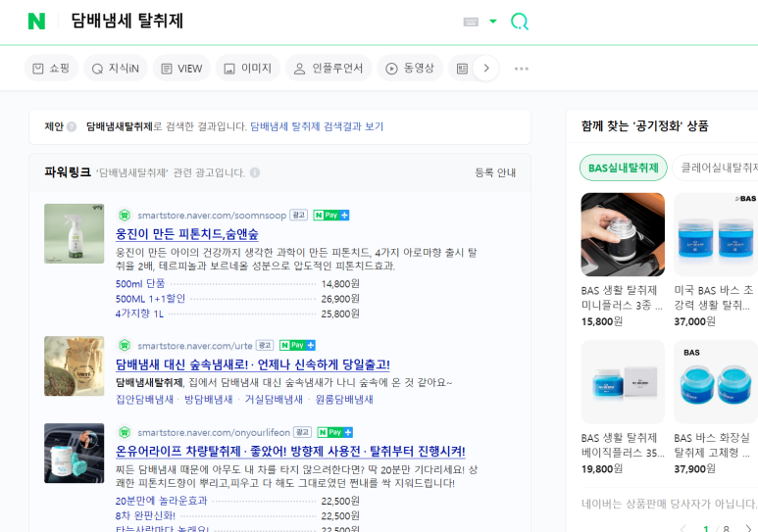Switch to the 지식iN tab
758x532 pixels.
coord(116,69)
